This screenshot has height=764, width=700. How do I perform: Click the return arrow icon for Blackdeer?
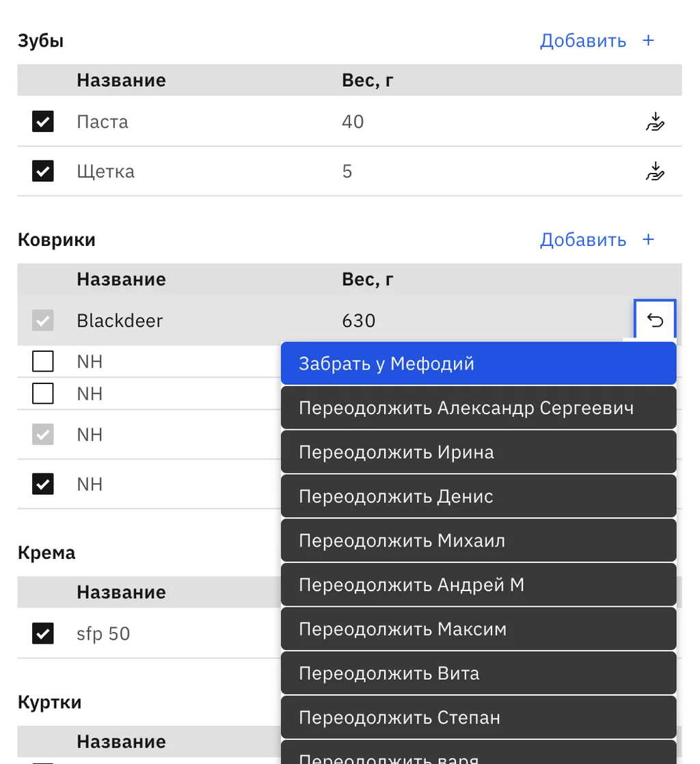[655, 320]
